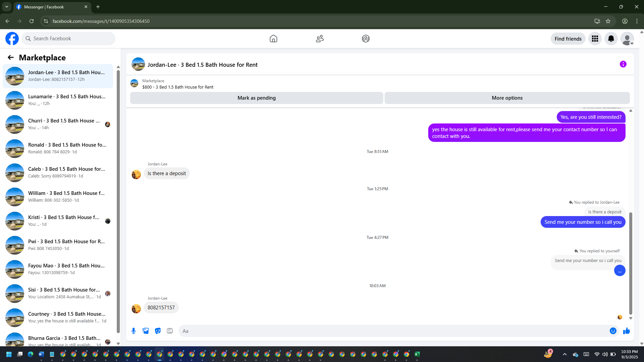Open Excel from the taskbar
The height and width of the screenshot is (362, 644).
417,354
